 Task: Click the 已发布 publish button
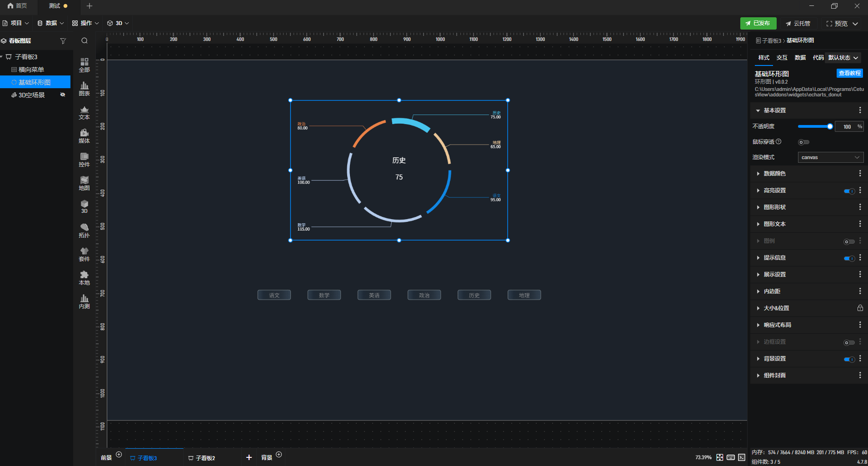758,23
